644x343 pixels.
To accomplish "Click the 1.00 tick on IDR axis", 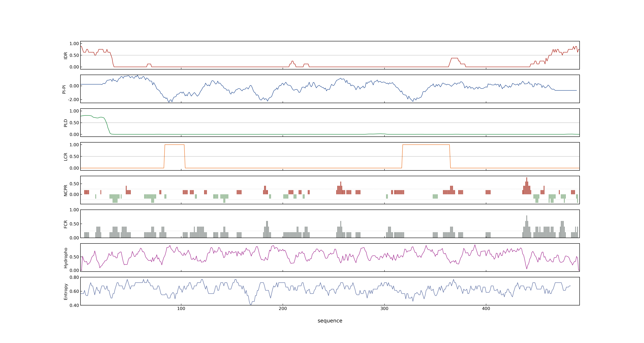I will [74, 44].
